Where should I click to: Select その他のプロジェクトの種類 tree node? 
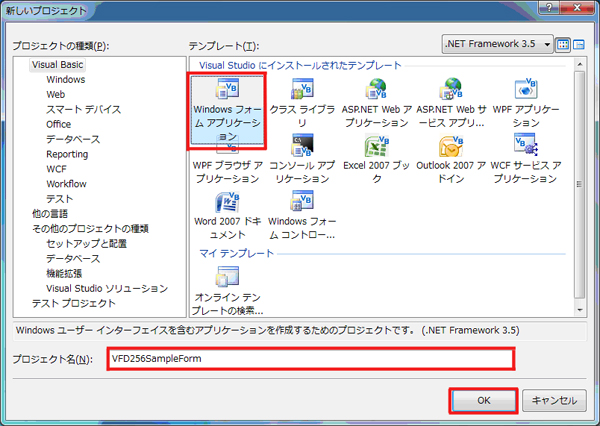(90, 229)
